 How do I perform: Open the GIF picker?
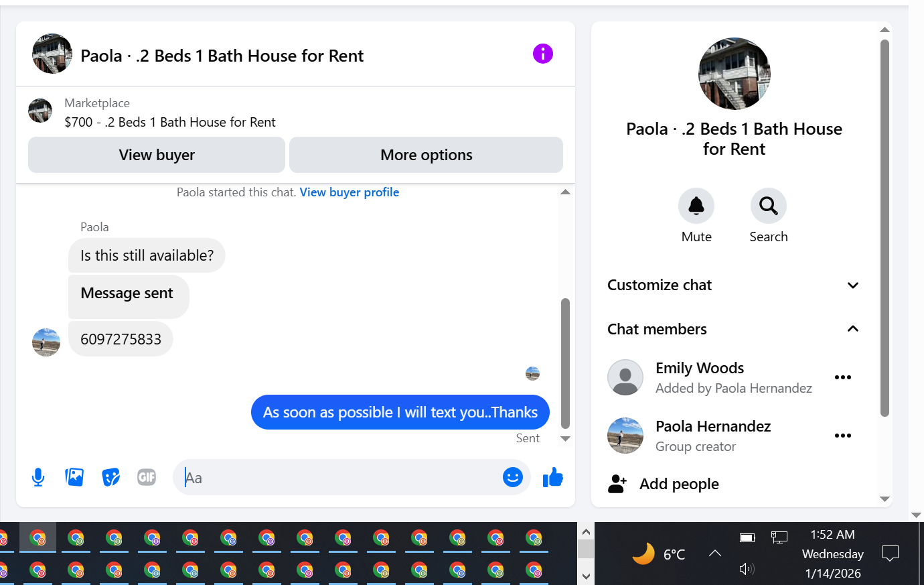[x=147, y=477]
